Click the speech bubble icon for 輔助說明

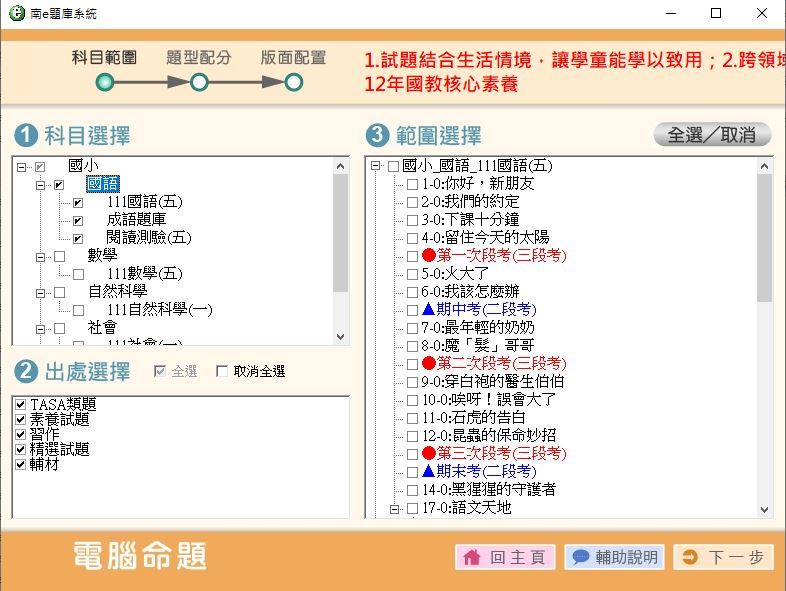point(580,558)
